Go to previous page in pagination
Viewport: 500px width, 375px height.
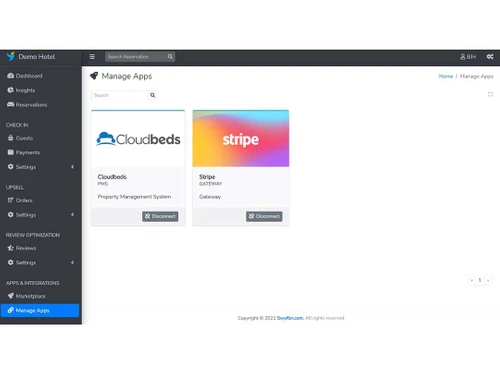click(472, 280)
